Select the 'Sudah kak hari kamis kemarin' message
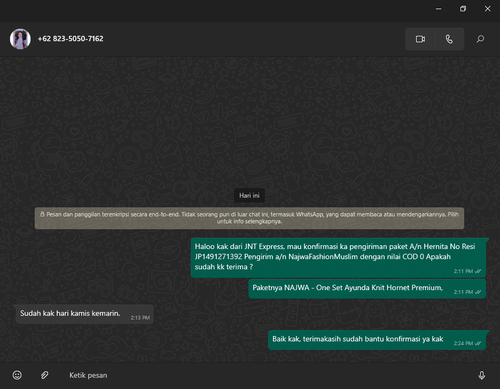The height and width of the screenshot is (389, 500). (85, 314)
